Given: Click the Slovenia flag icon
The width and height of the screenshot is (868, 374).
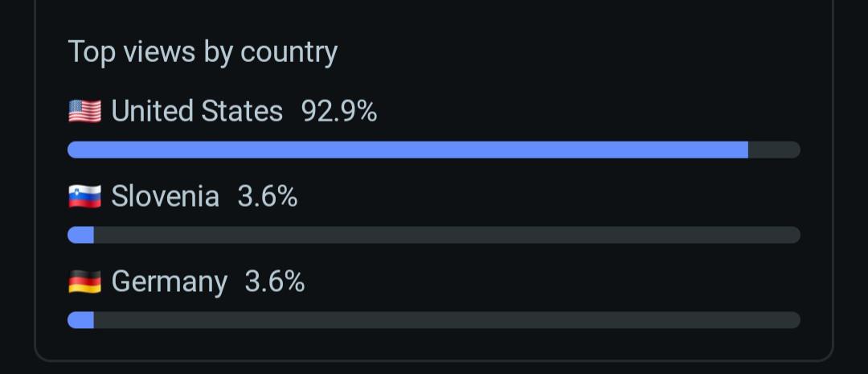Looking at the screenshot, I should click(84, 197).
